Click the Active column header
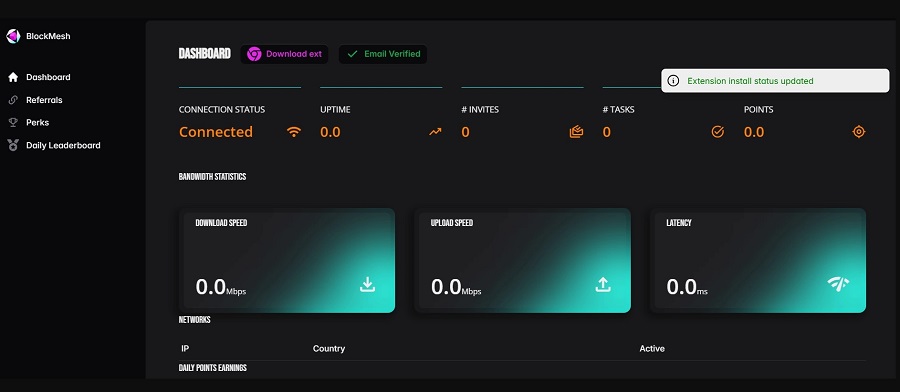The image size is (900, 392). tap(652, 349)
